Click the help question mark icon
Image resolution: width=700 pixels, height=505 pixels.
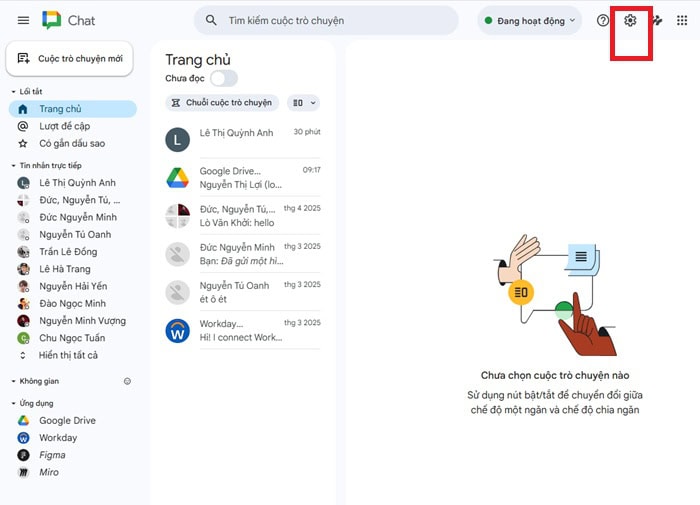(602, 20)
